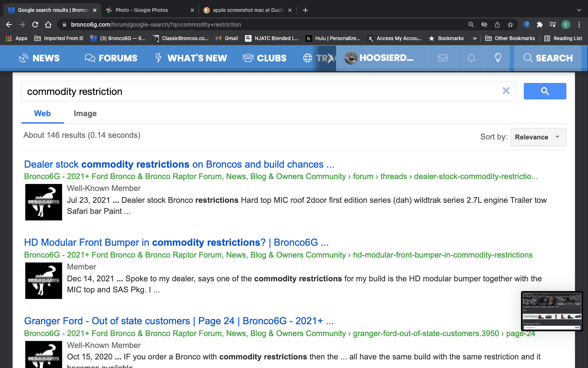Open Dealer stock commodity restrictions result
The width and height of the screenshot is (588, 368).
pyautogui.click(x=179, y=164)
